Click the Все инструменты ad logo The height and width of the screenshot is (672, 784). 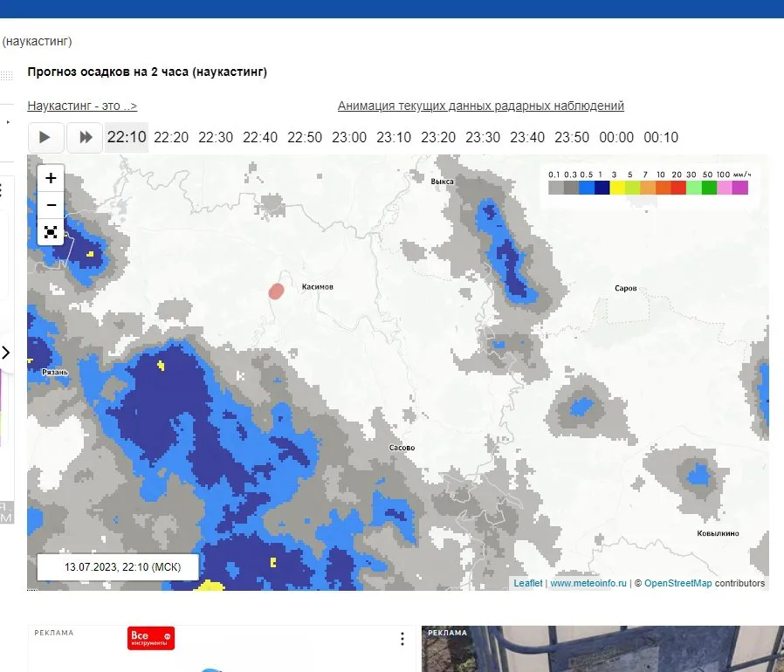(x=151, y=638)
